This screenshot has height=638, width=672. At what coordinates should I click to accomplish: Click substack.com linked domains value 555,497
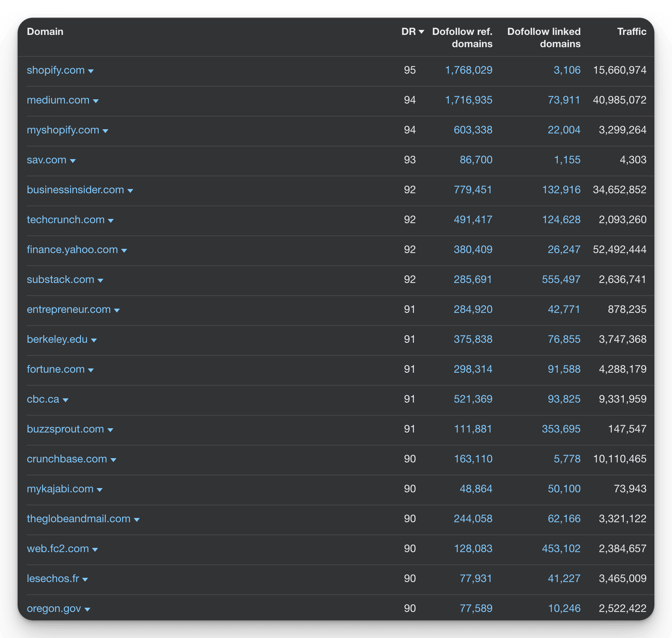561,280
